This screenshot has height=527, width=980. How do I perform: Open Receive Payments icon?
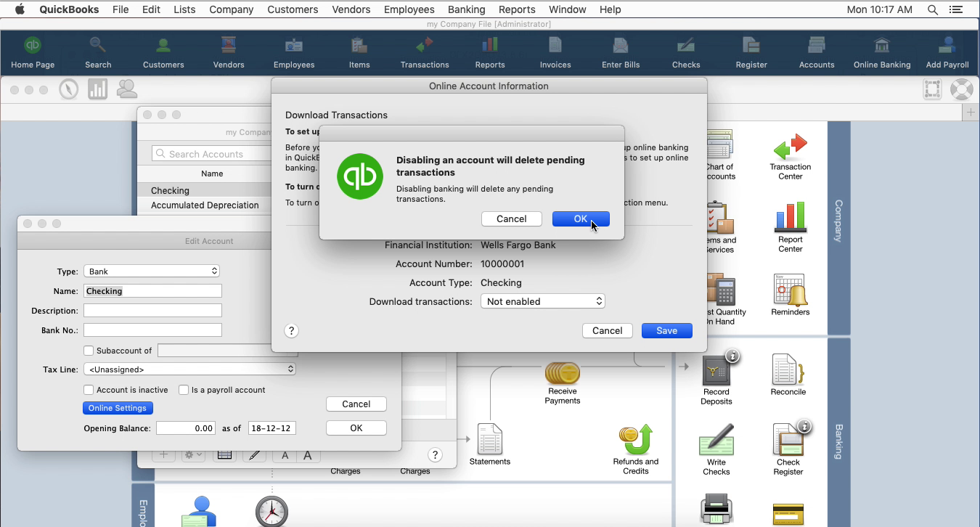click(x=563, y=383)
